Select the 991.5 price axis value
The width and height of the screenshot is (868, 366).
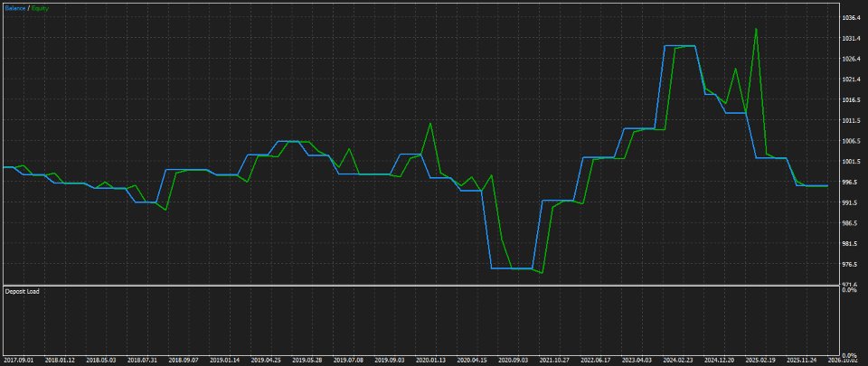coord(852,202)
